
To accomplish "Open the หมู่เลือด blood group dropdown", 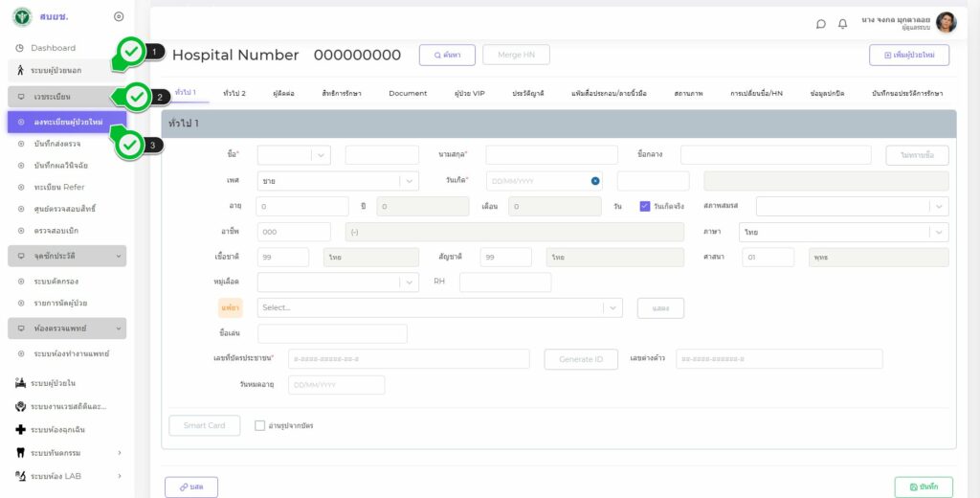I will (409, 283).
